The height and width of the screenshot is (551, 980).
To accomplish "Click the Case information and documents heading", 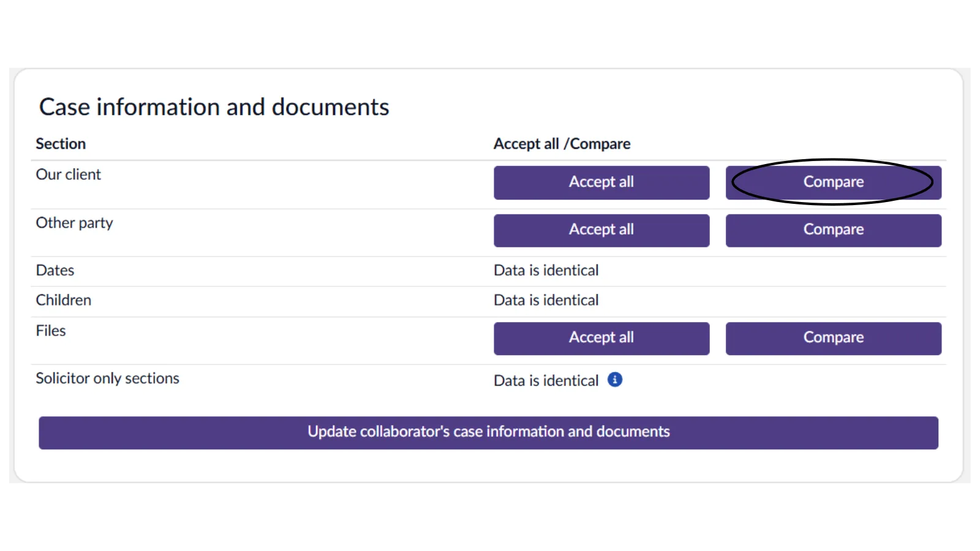I will tap(214, 107).
